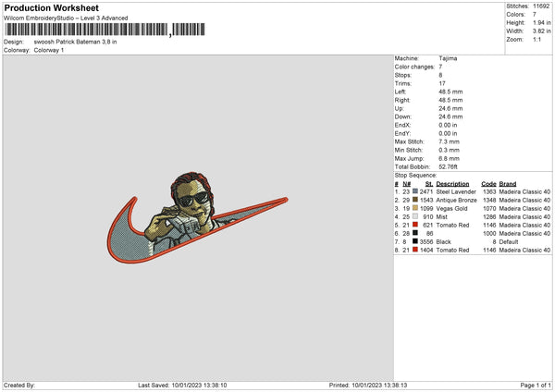
Task: Select the Antique Bronze description
Action: point(457,201)
